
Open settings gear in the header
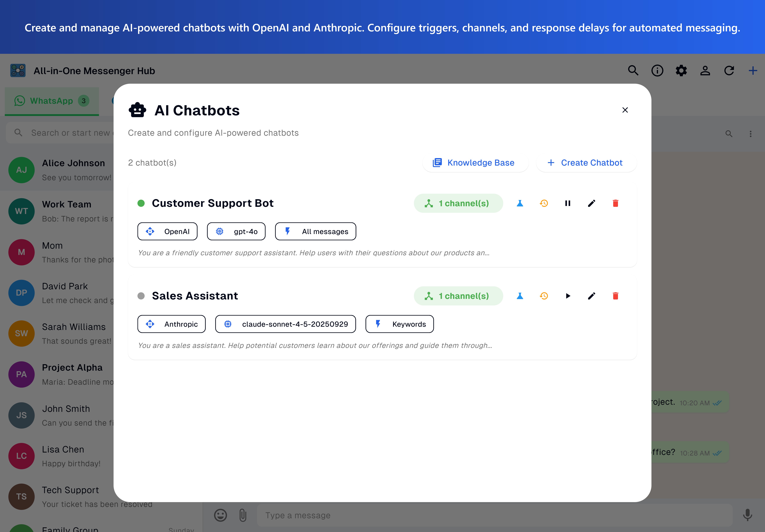click(681, 71)
